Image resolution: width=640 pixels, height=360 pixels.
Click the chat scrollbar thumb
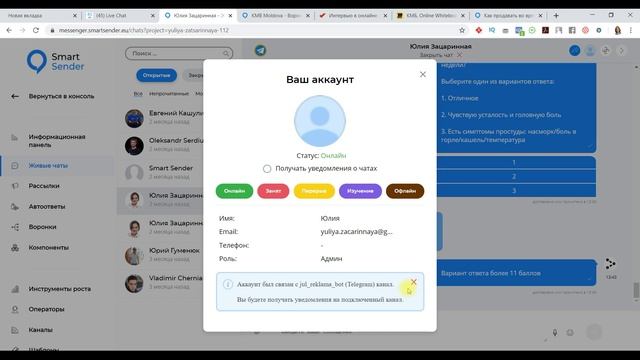[x=636, y=290]
